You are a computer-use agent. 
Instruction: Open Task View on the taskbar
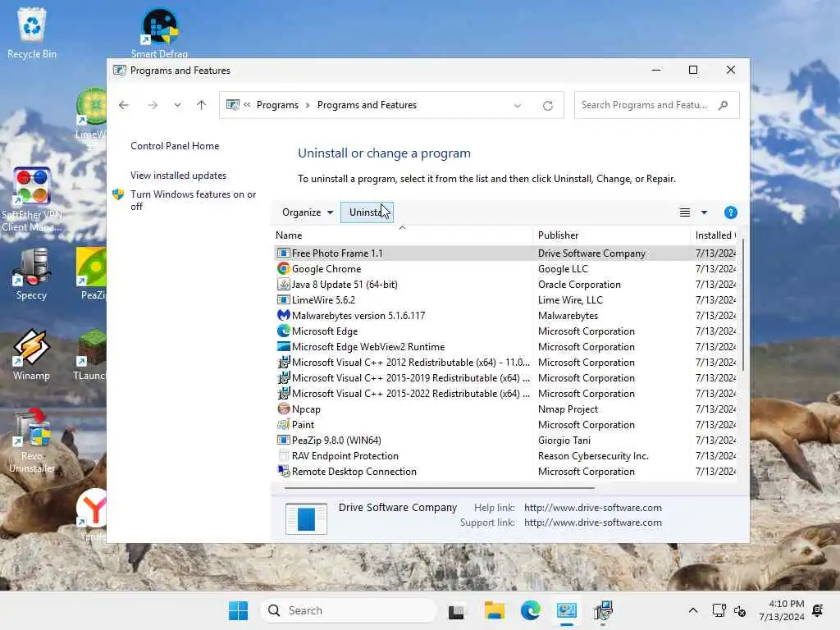pyautogui.click(x=456, y=610)
